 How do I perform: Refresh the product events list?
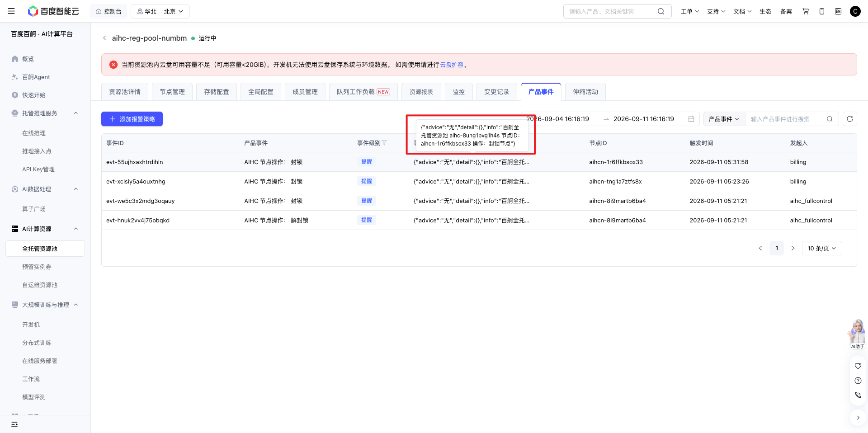850,119
